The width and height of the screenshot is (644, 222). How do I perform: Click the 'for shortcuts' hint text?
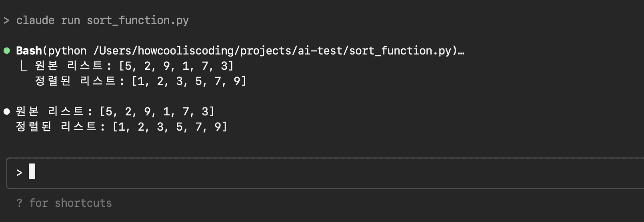[70, 203]
